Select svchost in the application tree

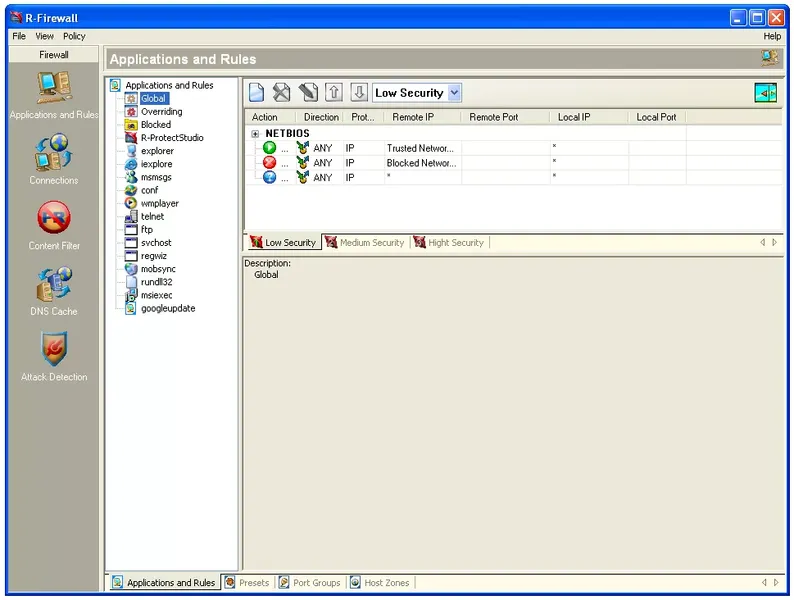coord(155,243)
